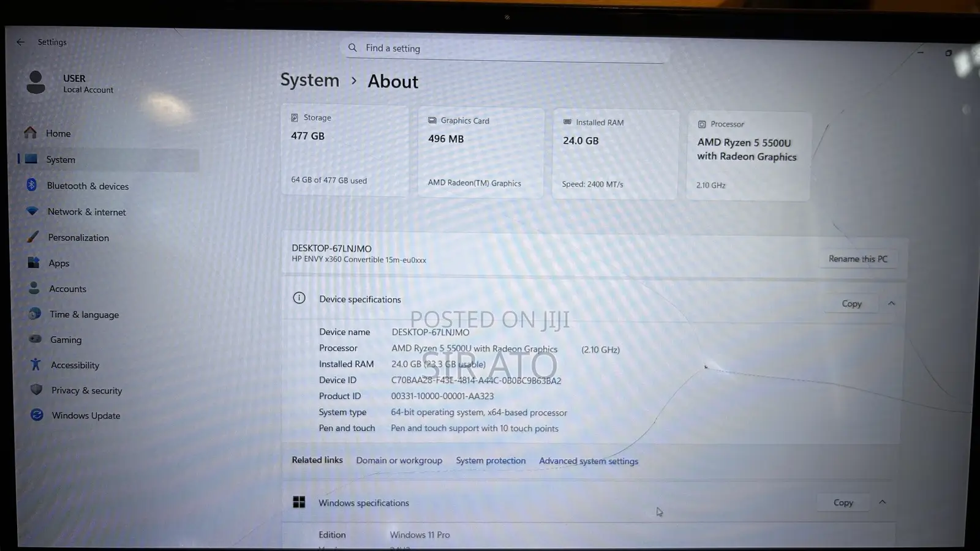The height and width of the screenshot is (551, 980).
Task: Click Rename this PC button
Action: pos(858,259)
